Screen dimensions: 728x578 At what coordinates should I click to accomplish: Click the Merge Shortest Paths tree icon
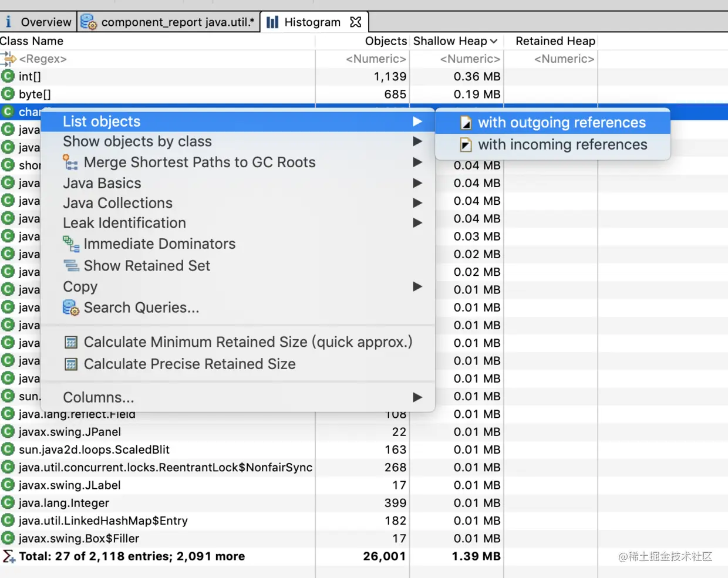(70, 163)
